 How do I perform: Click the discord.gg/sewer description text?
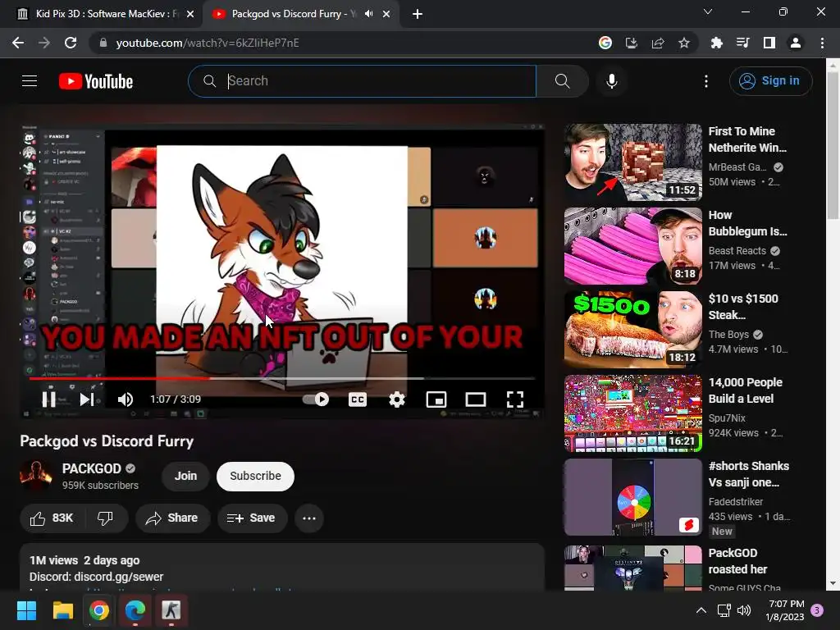pos(118,577)
